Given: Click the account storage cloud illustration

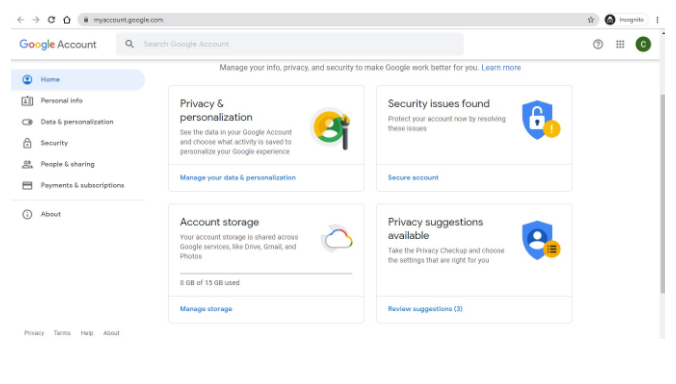Looking at the screenshot, I should coord(337,238).
